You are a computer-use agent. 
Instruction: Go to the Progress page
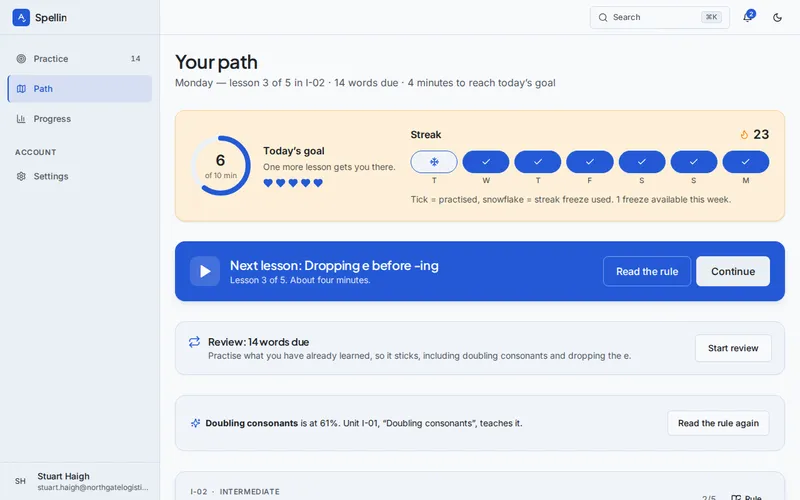(80, 119)
